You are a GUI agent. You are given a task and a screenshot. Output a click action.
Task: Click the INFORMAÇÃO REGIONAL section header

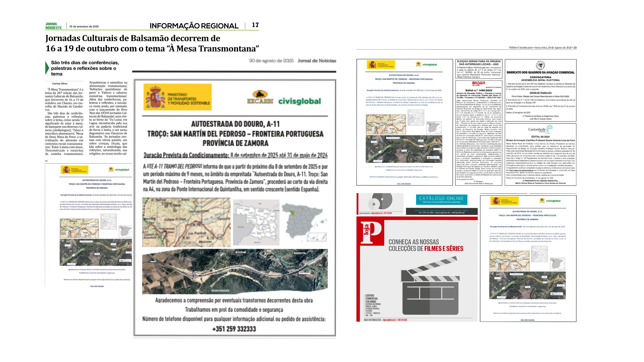click(194, 26)
